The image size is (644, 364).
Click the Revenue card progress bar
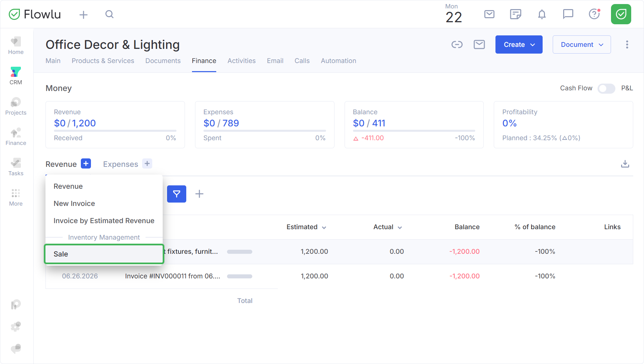(x=115, y=131)
